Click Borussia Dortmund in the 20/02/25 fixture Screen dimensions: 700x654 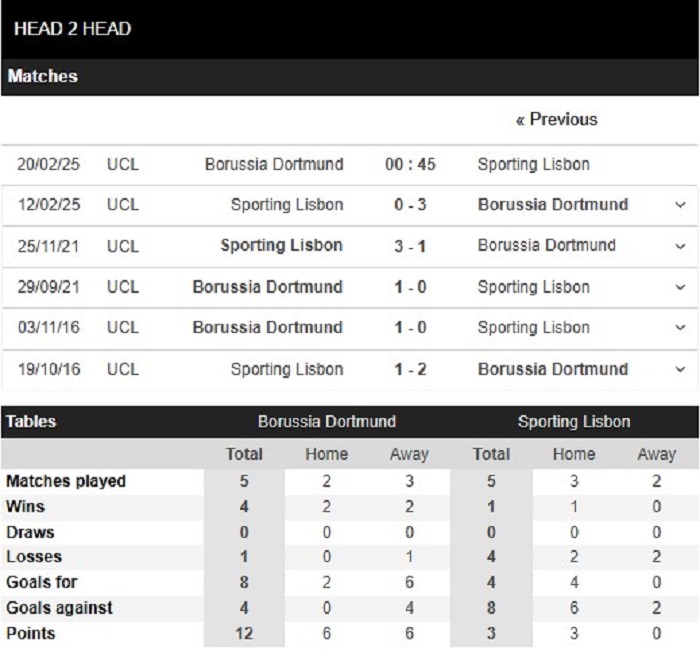point(274,164)
